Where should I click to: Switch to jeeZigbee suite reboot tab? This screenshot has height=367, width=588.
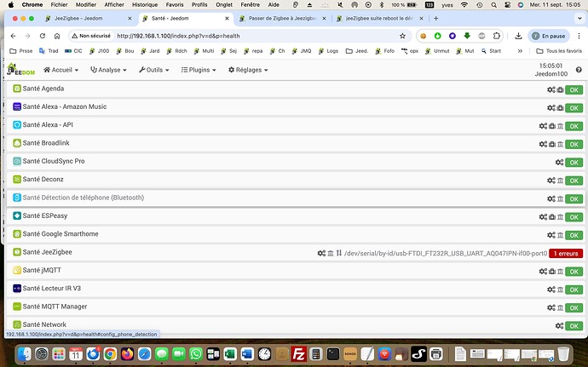(379, 19)
